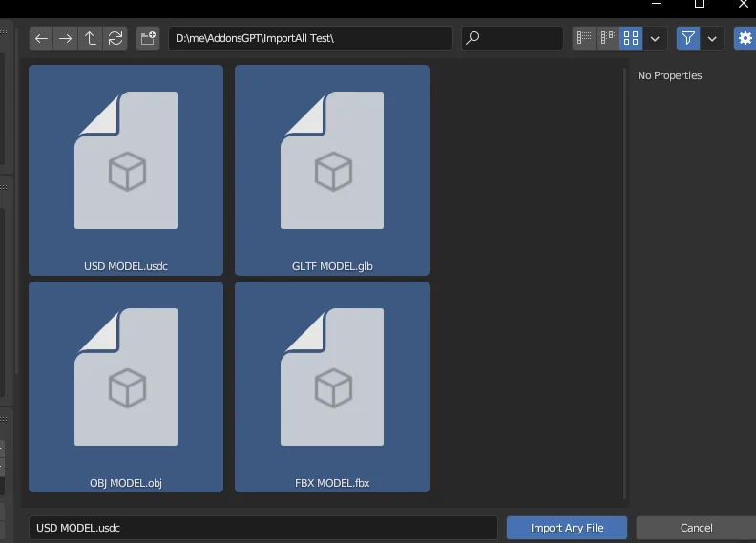Click the directory path field
The image size is (756, 543).
[x=310, y=38]
